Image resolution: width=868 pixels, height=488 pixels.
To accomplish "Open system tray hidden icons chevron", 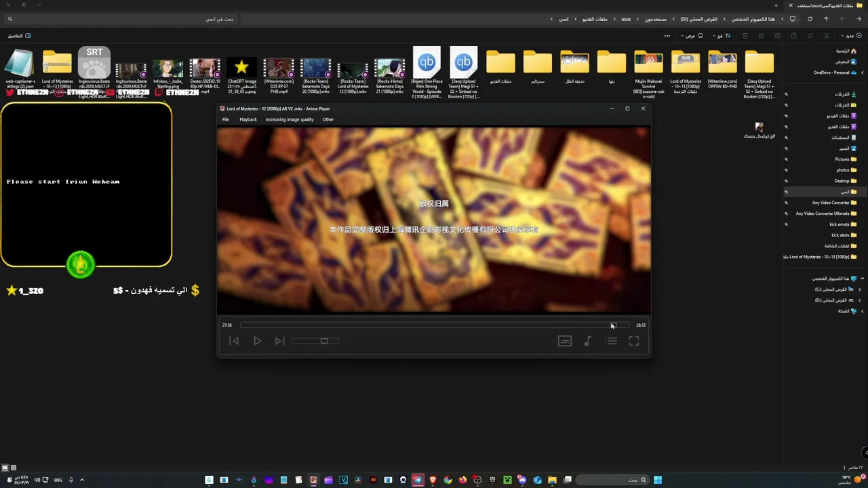I will click(81, 480).
